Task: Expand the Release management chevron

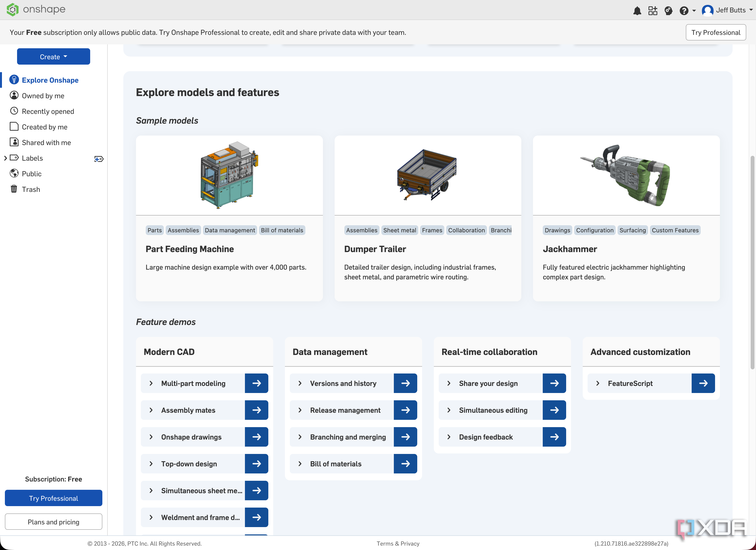Action: [300, 410]
